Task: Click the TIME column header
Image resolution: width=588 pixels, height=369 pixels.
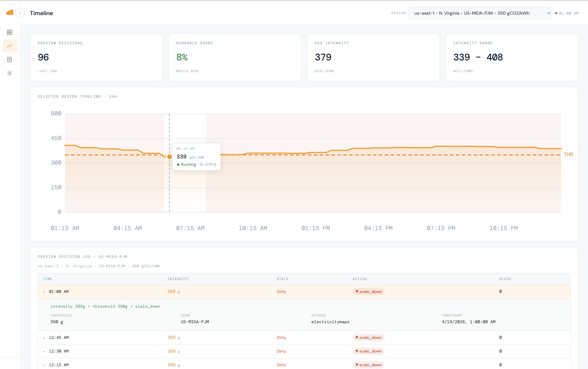Action: coord(48,279)
